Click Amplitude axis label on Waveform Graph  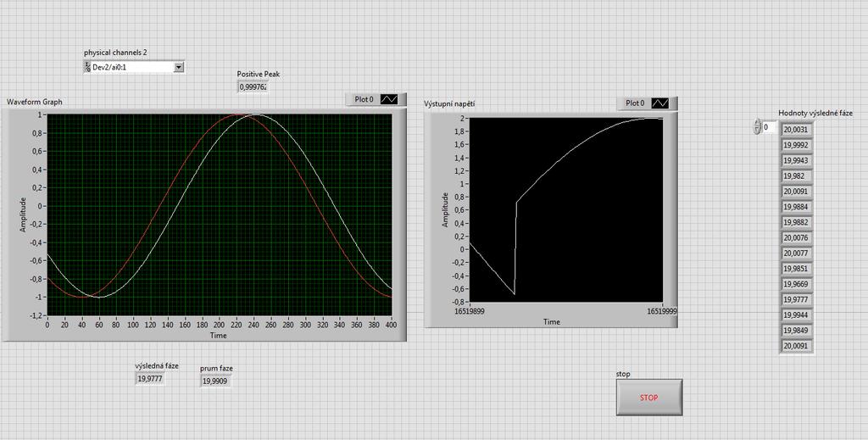[x=23, y=214]
